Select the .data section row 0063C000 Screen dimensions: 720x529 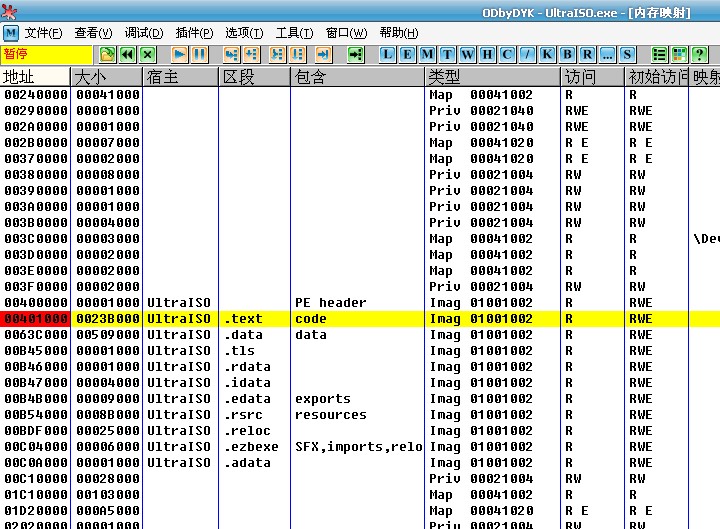coord(360,335)
